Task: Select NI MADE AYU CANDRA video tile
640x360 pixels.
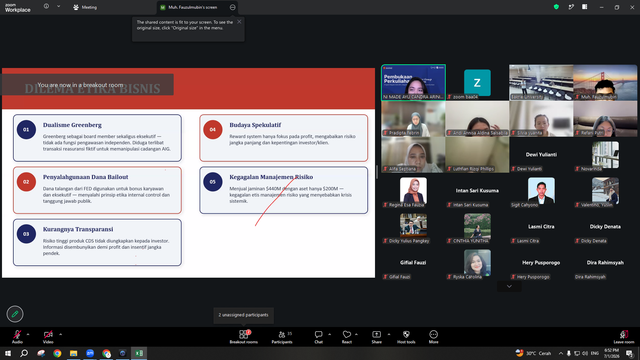Action: (x=413, y=82)
